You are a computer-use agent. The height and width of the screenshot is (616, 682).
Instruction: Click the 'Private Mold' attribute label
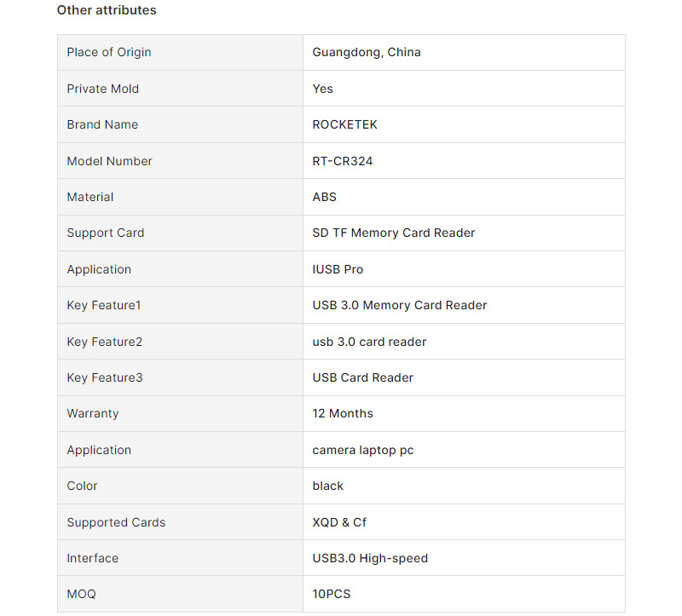102,89
